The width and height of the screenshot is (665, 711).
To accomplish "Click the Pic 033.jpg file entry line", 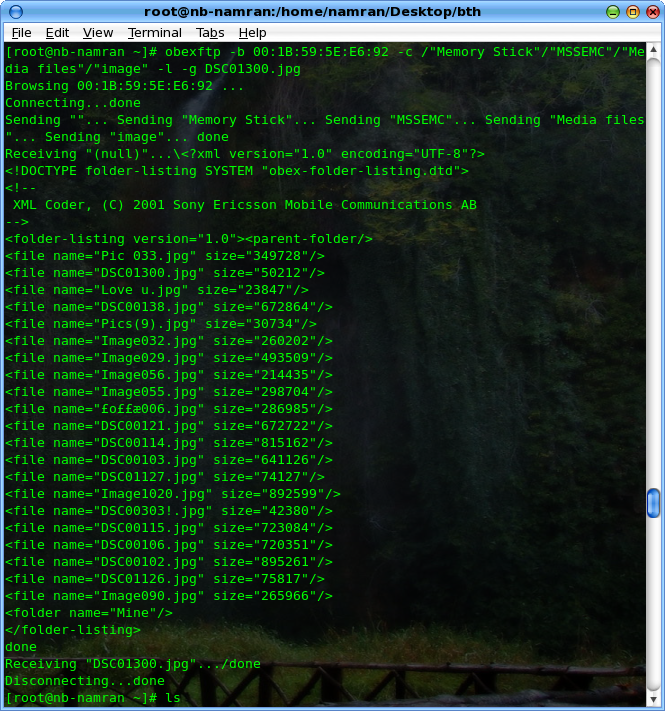I will click(165, 256).
